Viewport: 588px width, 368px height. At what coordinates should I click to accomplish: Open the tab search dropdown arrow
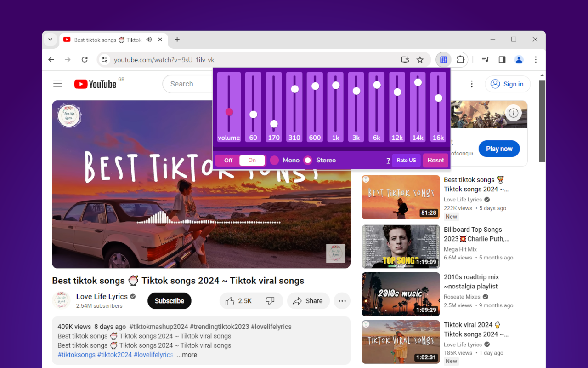[50, 40]
